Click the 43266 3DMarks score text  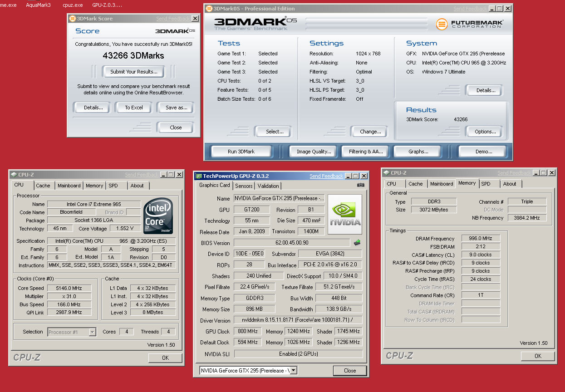133,56
